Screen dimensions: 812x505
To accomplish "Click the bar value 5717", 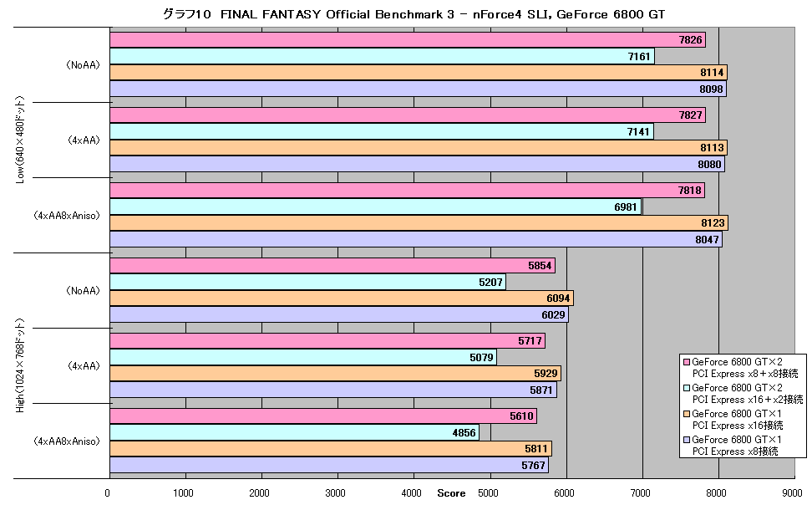I will [x=530, y=340].
